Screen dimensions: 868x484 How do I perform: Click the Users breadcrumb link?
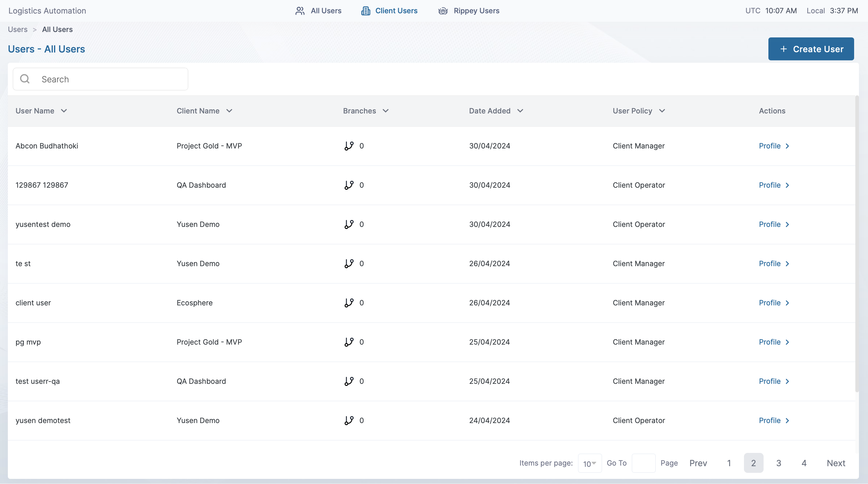click(x=18, y=29)
